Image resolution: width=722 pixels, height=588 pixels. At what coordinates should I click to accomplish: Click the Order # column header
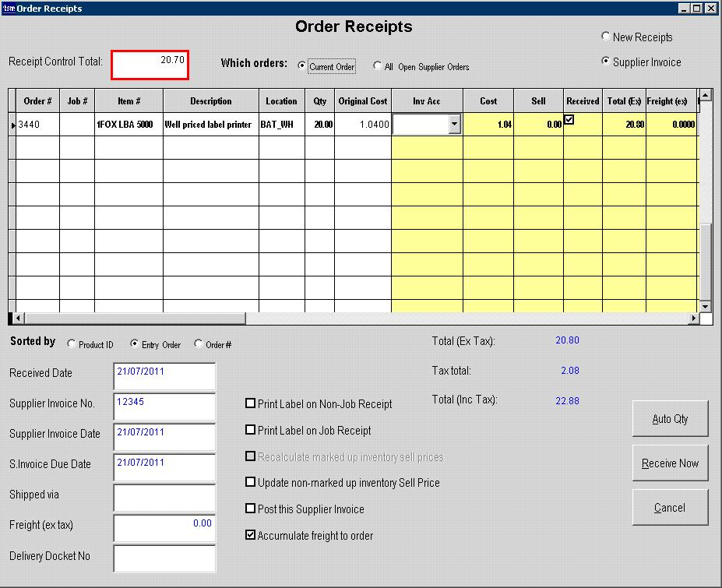[37, 100]
